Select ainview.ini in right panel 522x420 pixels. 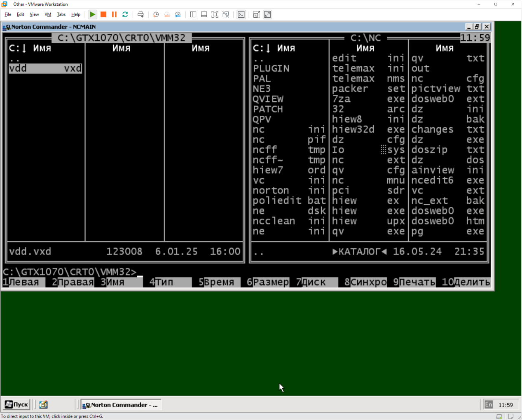click(448, 170)
